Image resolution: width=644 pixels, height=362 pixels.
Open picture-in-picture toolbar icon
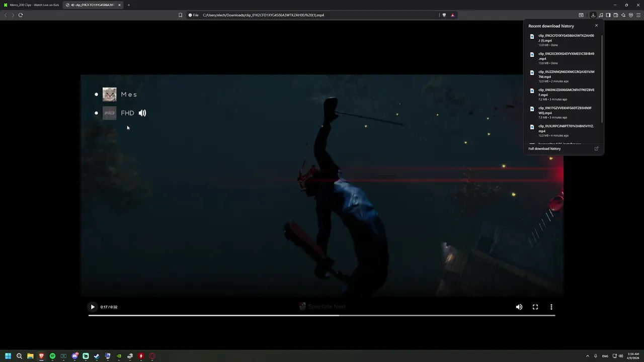click(x=581, y=15)
